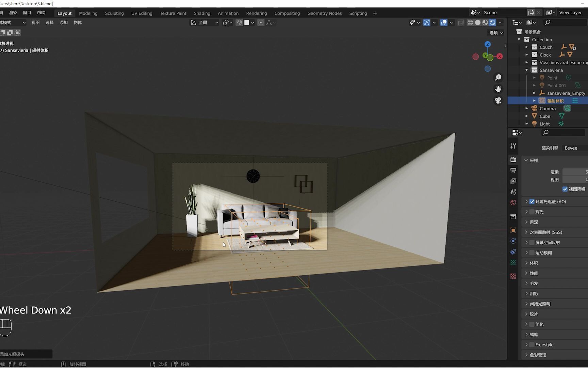Image resolution: width=588 pixels, height=368 pixels.
Task: Add a new workspace with plus button
Action: pyautogui.click(x=375, y=13)
